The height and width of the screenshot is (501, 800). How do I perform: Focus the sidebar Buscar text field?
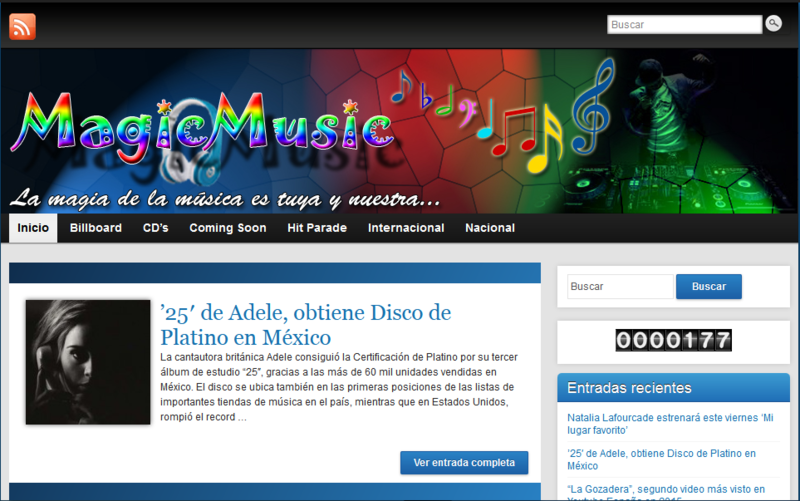tap(620, 287)
